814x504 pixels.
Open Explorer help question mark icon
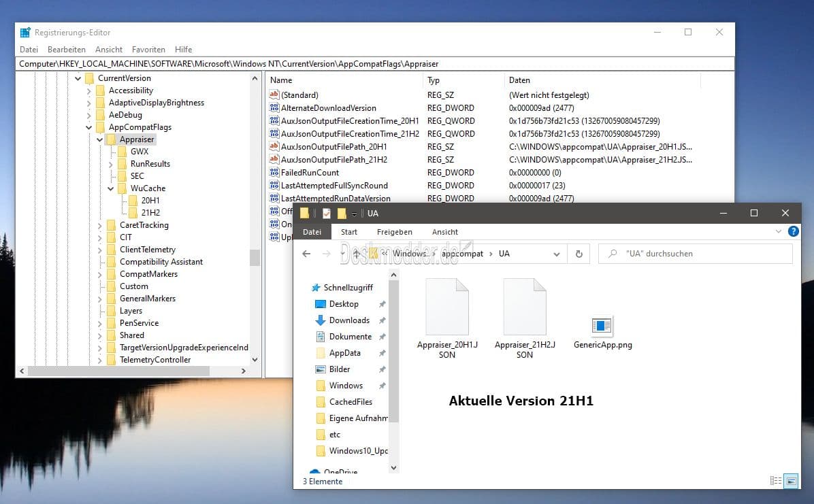tap(793, 231)
